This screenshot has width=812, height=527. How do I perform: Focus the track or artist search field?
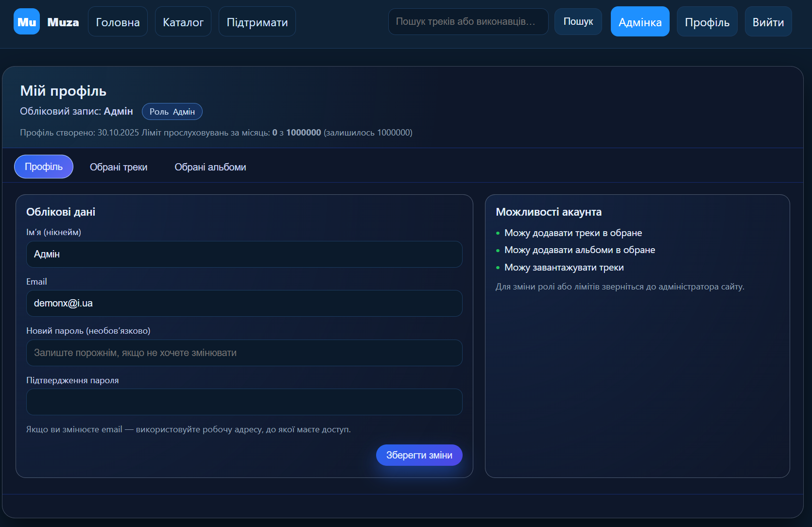(468, 22)
